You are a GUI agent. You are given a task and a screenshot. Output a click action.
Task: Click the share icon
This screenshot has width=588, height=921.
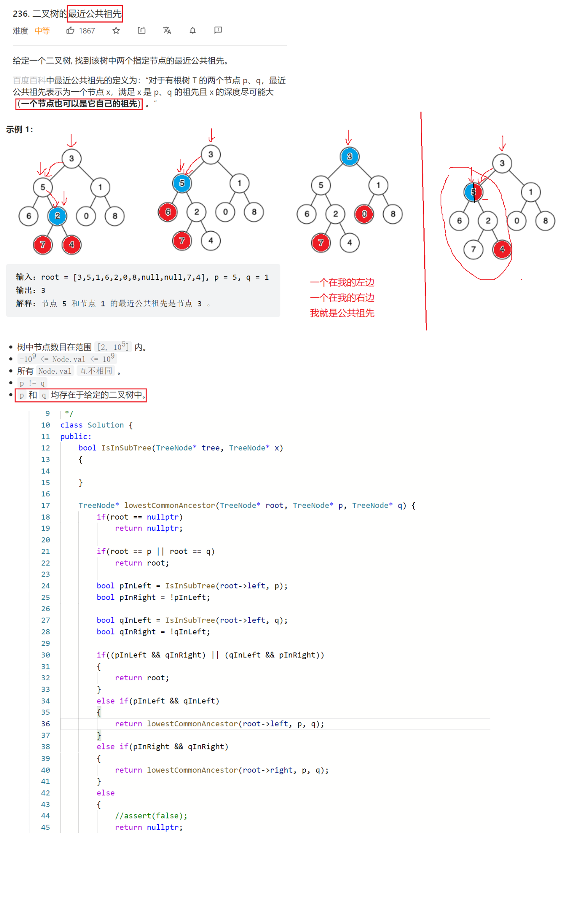click(x=142, y=30)
